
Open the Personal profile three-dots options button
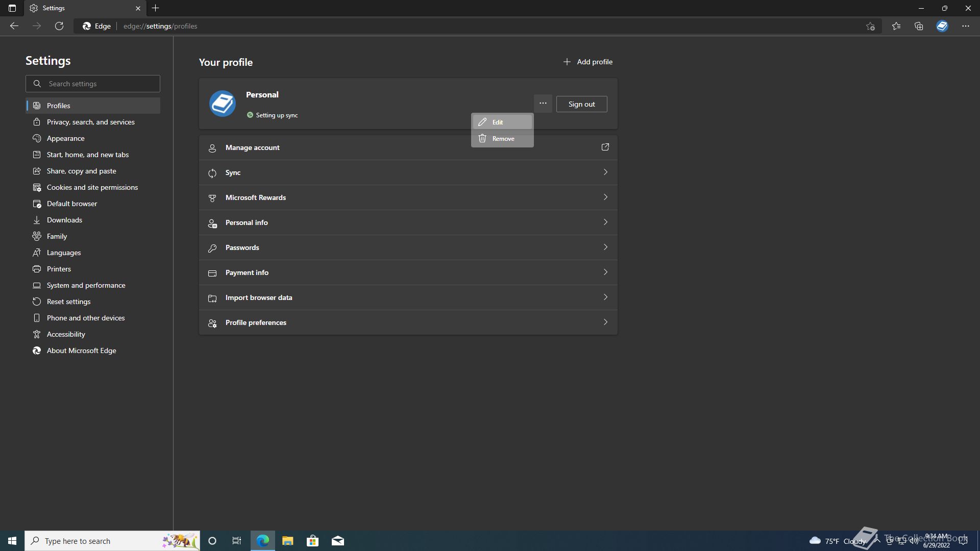[543, 104]
